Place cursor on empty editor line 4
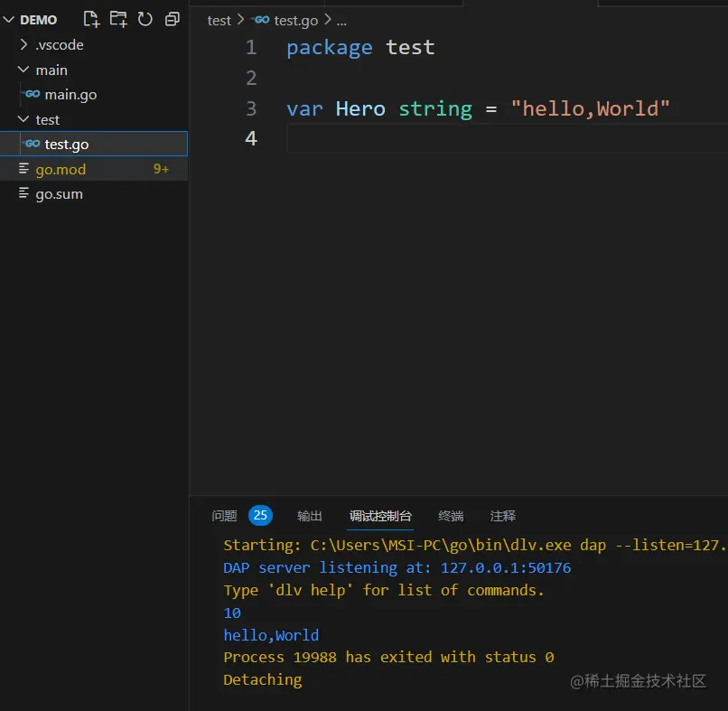The width and height of the screenshot is (728, 711). [507, 138]
